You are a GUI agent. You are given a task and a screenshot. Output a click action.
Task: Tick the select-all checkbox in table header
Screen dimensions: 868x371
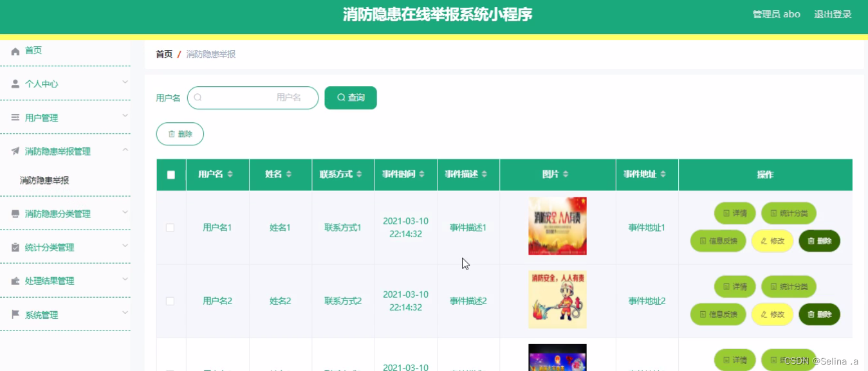coord(171,175)
